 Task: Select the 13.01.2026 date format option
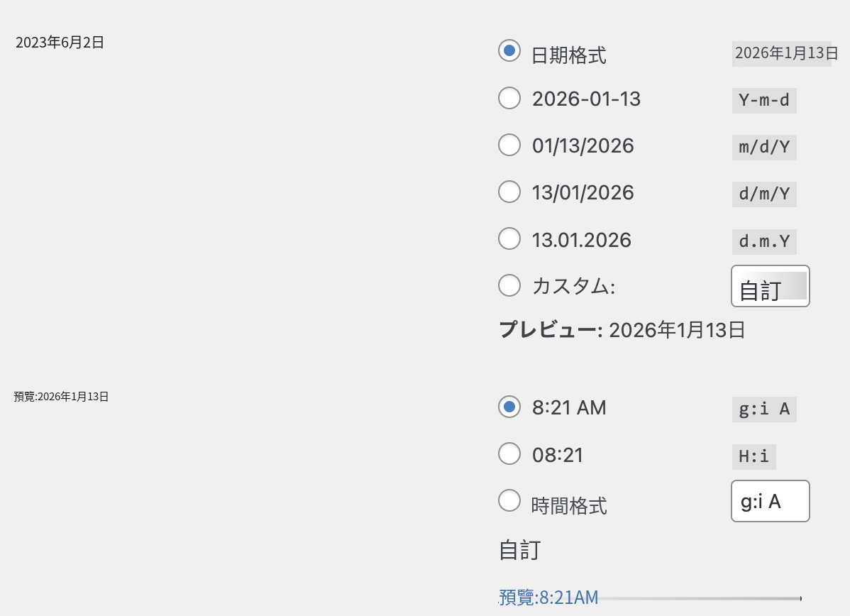[509, 238]
